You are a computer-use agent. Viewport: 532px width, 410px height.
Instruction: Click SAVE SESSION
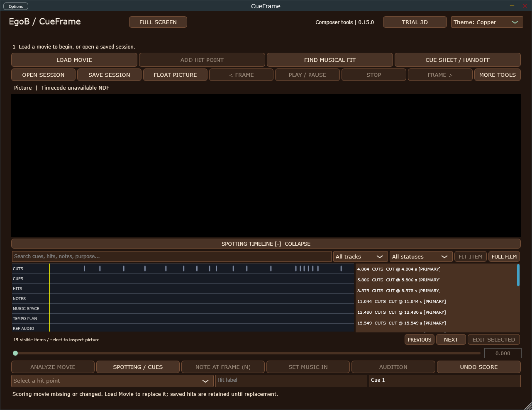(x=110, y=75)
